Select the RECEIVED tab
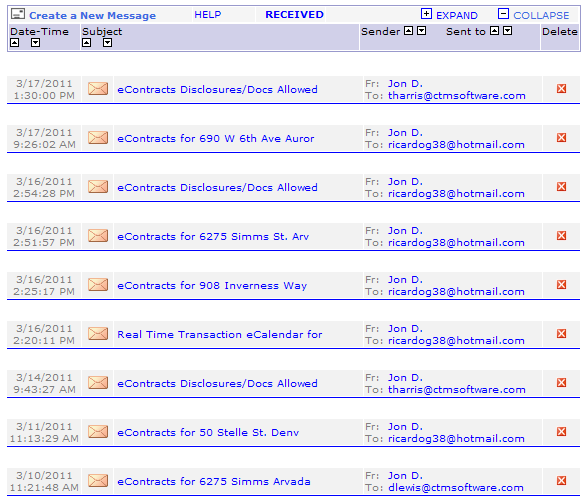This screenshot has height=503, width=586. click(294, 15)
